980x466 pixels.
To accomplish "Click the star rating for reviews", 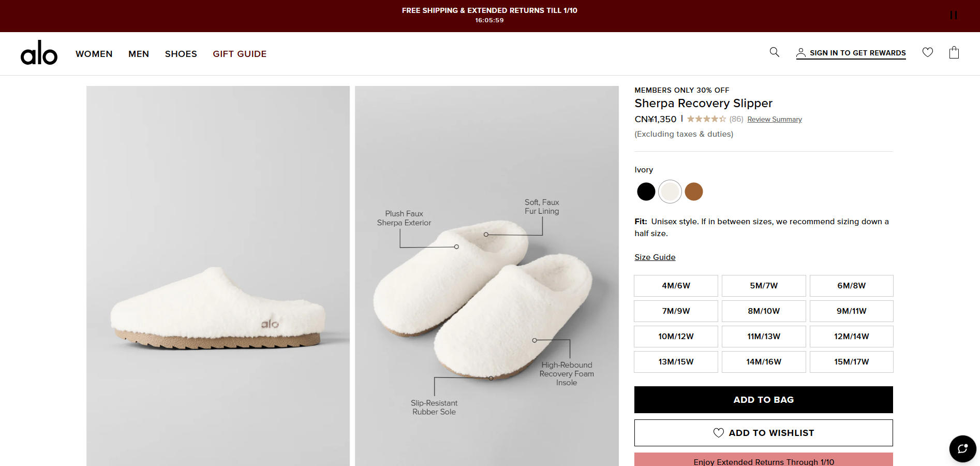I will [706, 119].
